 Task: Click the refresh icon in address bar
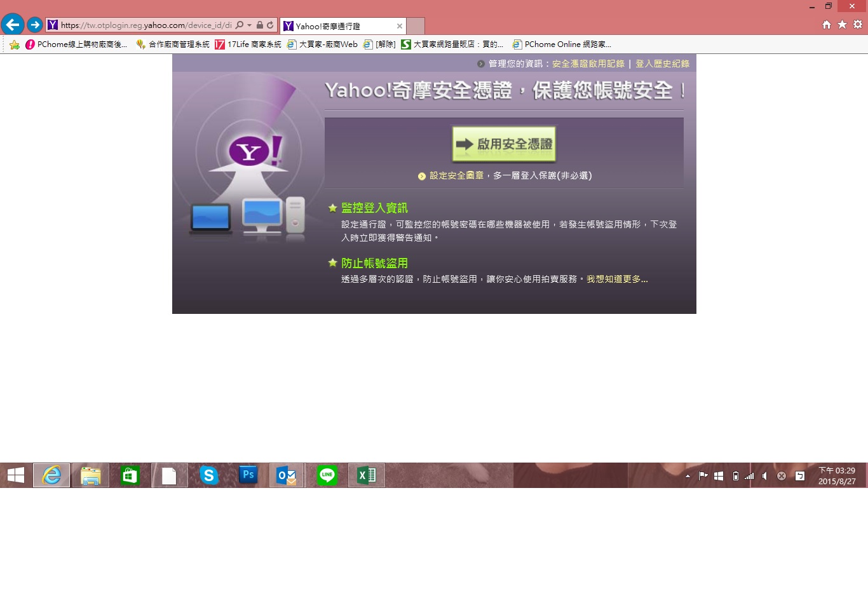[x=270, y=25]
